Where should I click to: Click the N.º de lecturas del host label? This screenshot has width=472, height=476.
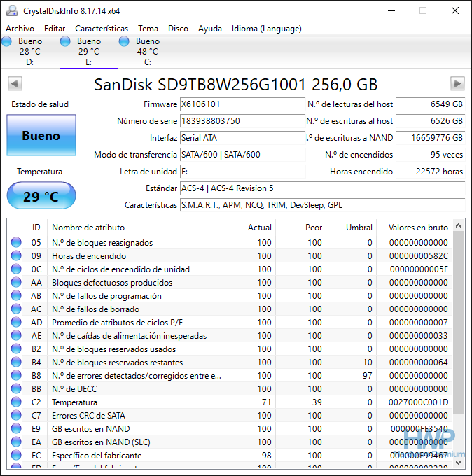point(350,104)
